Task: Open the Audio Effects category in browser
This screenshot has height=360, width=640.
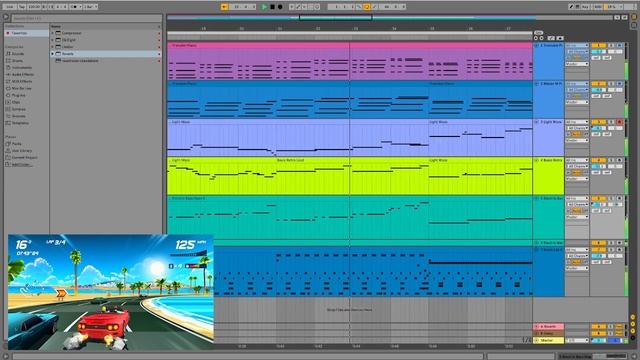Action: [22, 74]
